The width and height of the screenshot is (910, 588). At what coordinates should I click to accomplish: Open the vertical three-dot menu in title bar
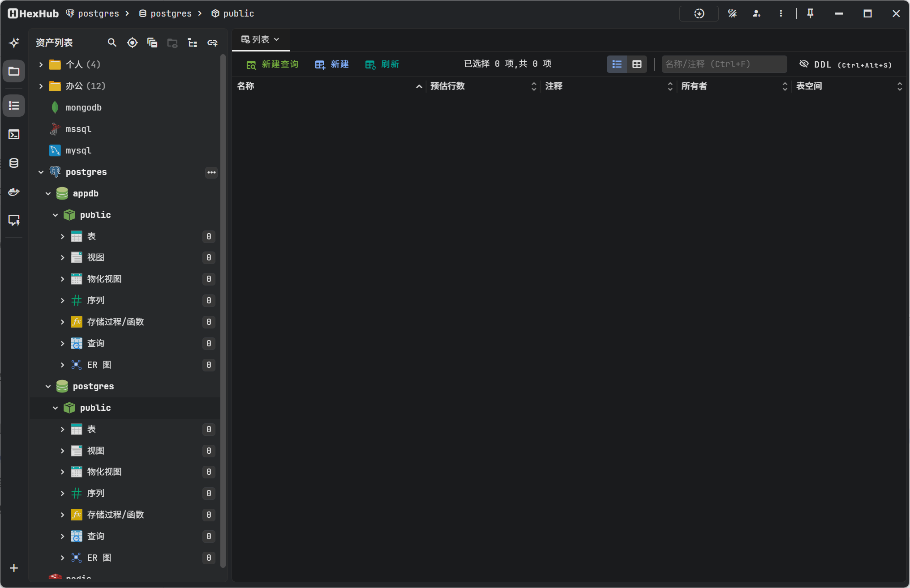point(781,13)
